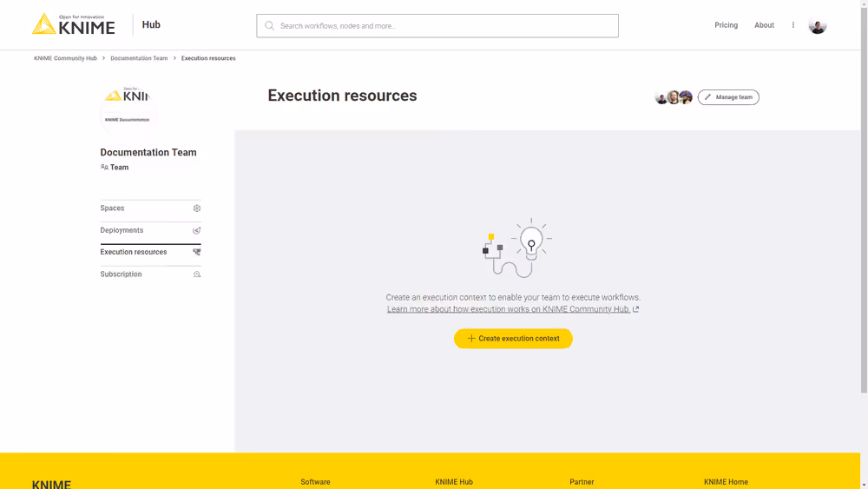Select the Execution resources sidebar item
The width and height of the screenshot is (868, 489).
tap(150, 252)
